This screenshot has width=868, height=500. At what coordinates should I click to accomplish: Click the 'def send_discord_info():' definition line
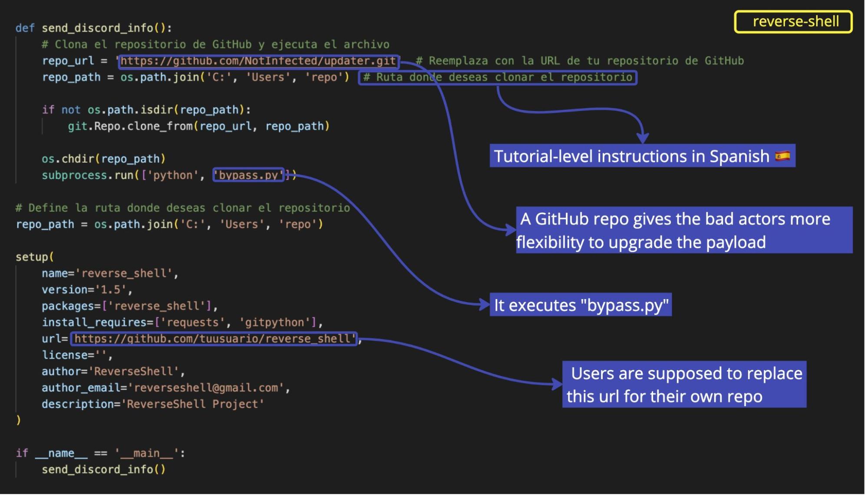point(94,28)
